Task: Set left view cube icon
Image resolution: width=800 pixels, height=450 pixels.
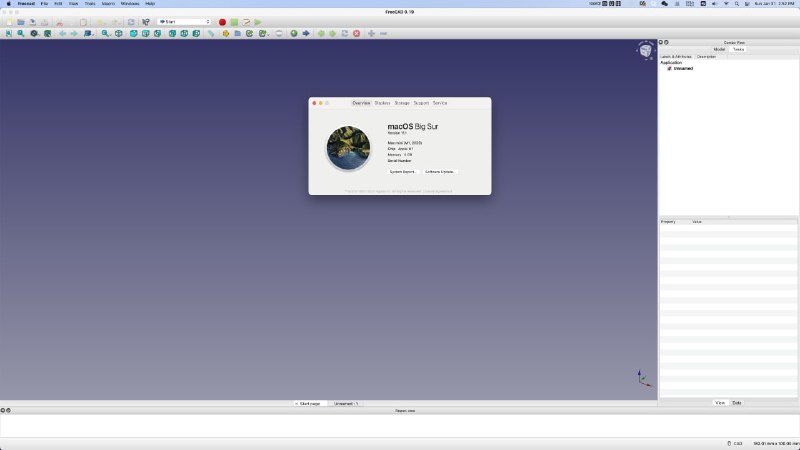Action: click(x=196, y=34)
